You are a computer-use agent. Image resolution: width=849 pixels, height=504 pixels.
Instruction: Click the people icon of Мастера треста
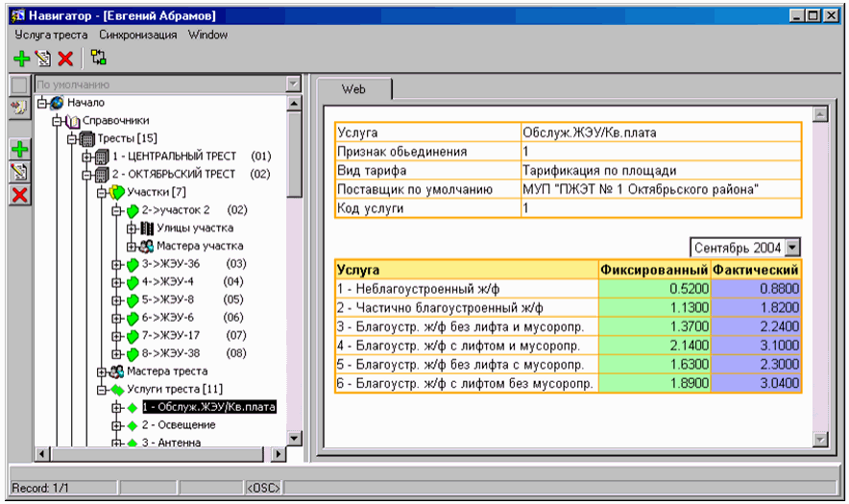[117, 372]
